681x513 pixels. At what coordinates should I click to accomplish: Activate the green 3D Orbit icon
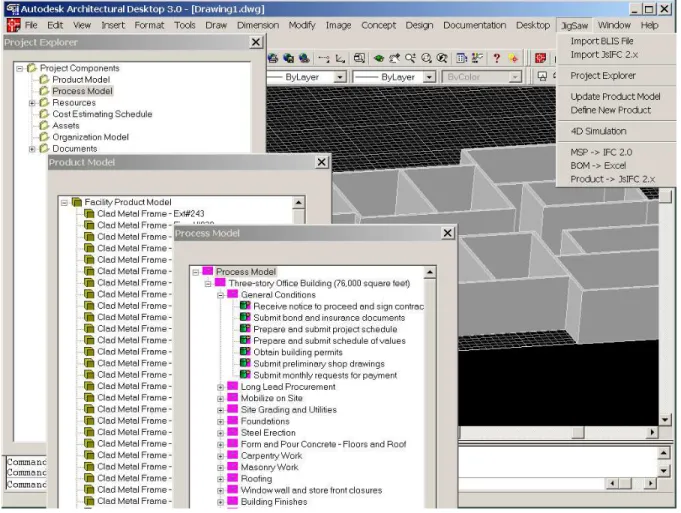pyautogui.click(x=379, y=58)
